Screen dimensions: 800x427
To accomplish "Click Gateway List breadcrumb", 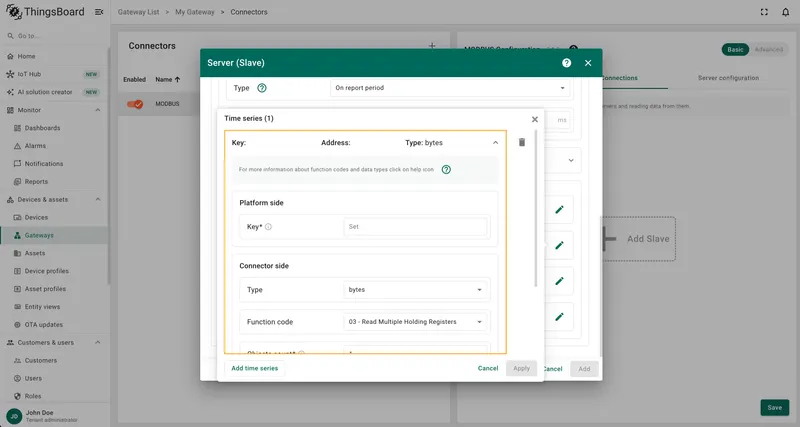I will coord(138,12).
